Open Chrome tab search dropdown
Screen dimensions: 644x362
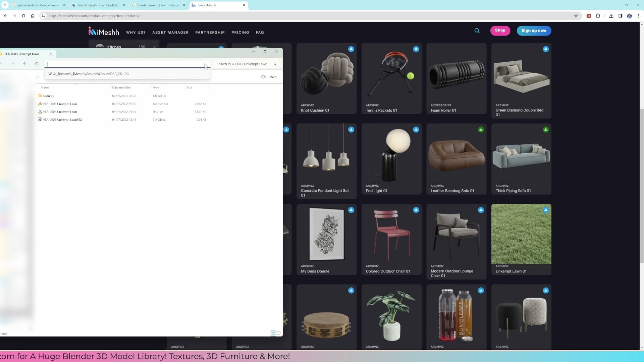click(5, 5)
